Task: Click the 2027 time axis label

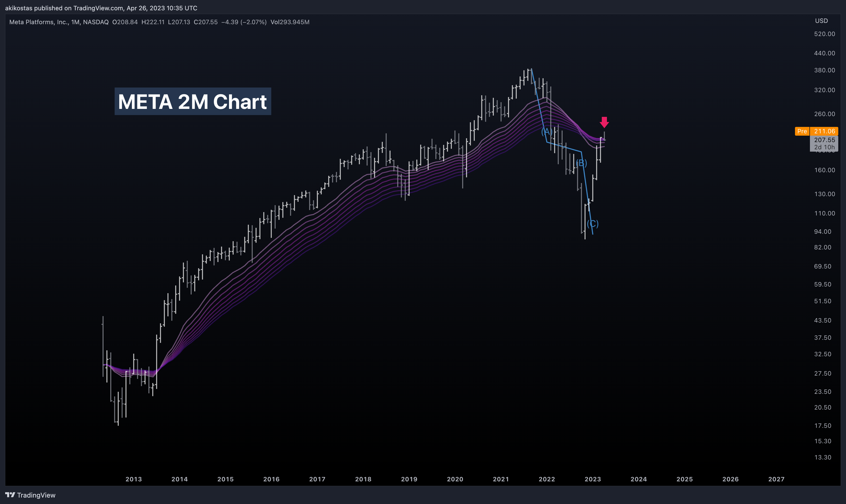Action: coord(776,479)
